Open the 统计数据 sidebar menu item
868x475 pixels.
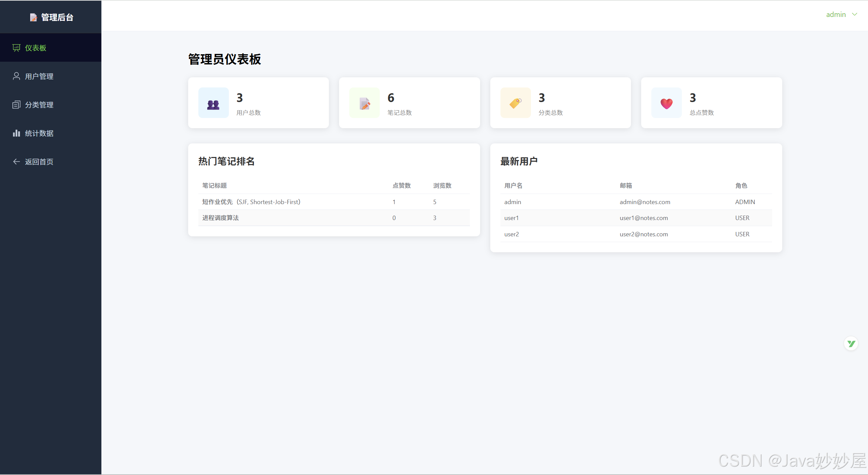(x=39, y=133)
